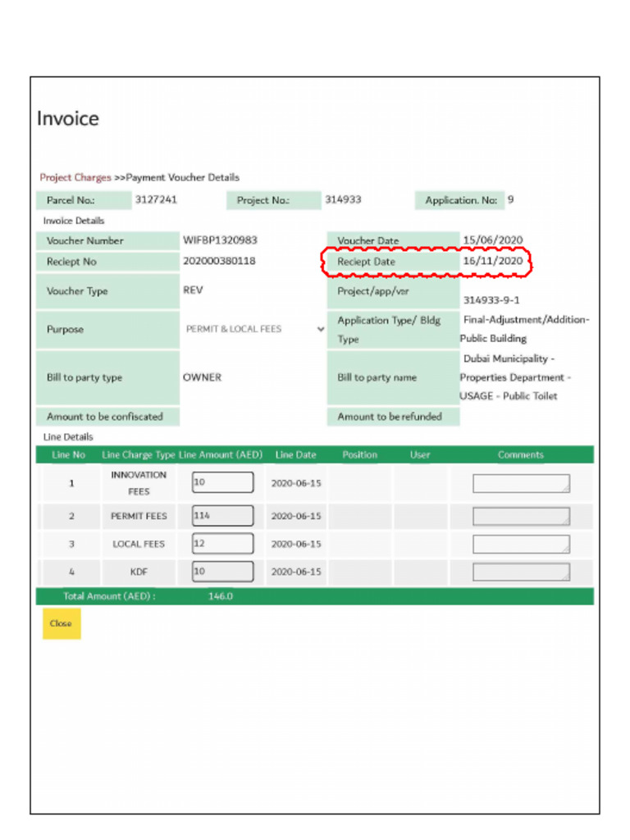The image size is (630, 840).
Task: Click the Comments column header
Action: [521, 454]
